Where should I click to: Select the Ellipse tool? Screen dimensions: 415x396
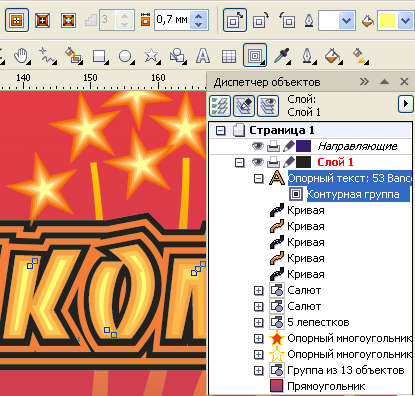coord(126,56)
